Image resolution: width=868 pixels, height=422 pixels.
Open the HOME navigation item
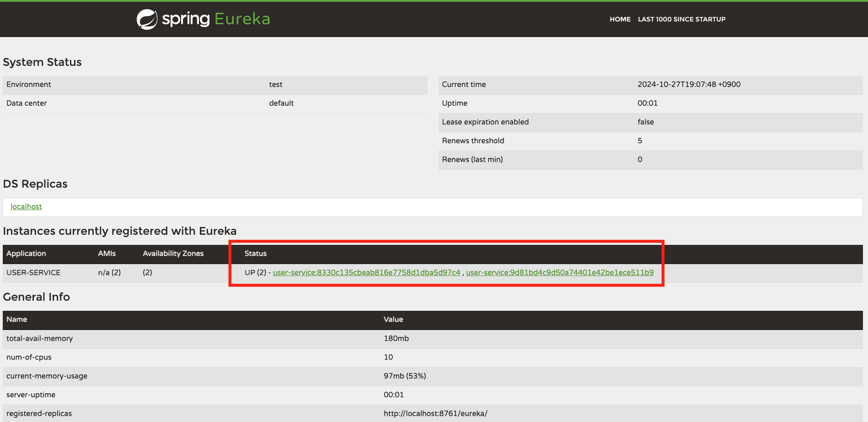tap(620, 19)
